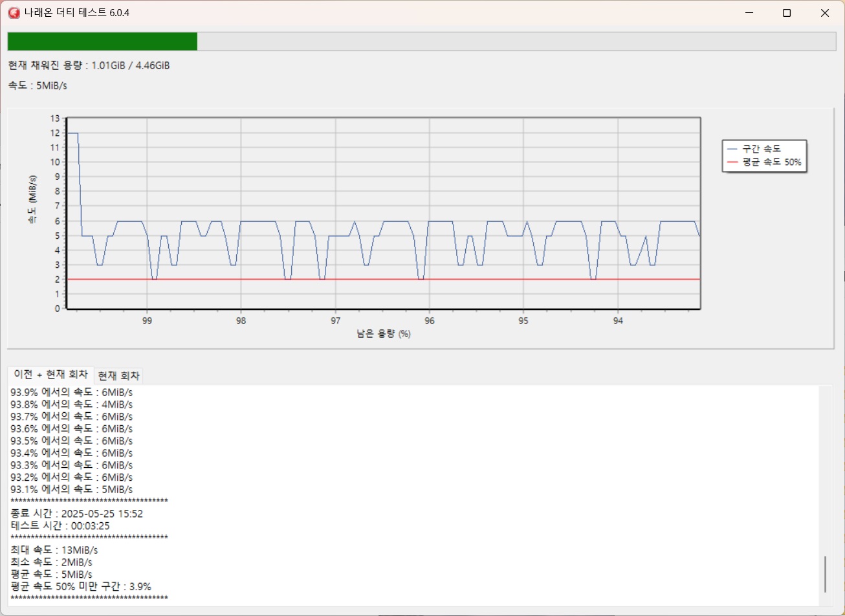Click the 속도 (MiB/s) y-axis title
This screenshot has height=616, width=845.
pyautogui.click(x=32, y=199)
